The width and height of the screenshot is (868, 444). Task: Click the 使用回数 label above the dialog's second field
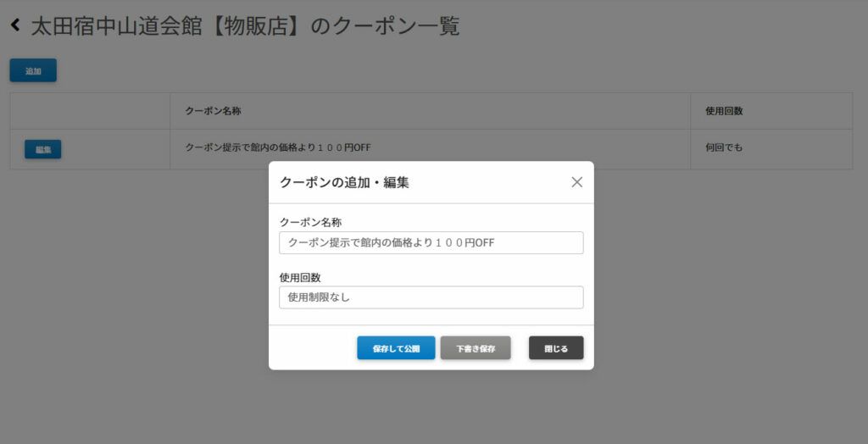coord(300,277)
